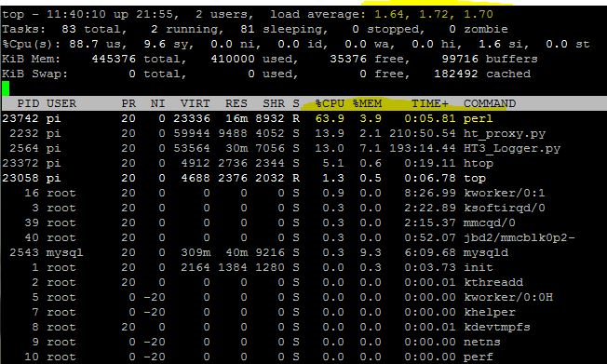Click PID 2232 in process list
The width and height of the screenshot is (607, 364).
pos(24,134)
